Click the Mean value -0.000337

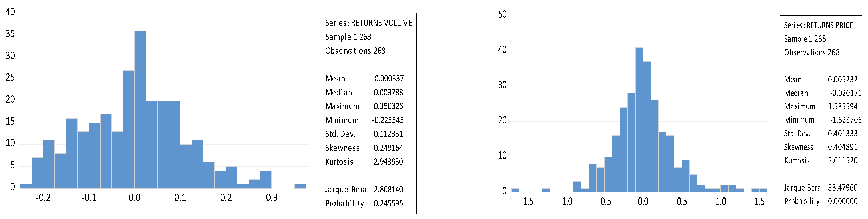[x=387, y=79]
